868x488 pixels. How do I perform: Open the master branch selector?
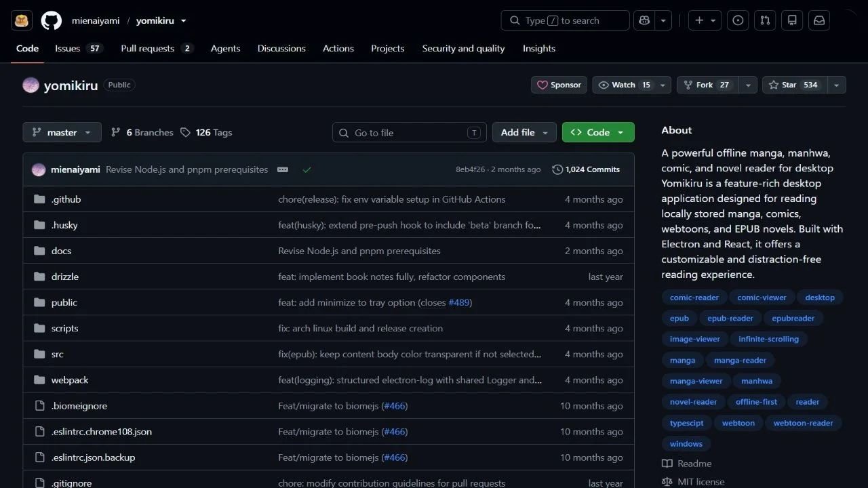(x=62, y=132)
